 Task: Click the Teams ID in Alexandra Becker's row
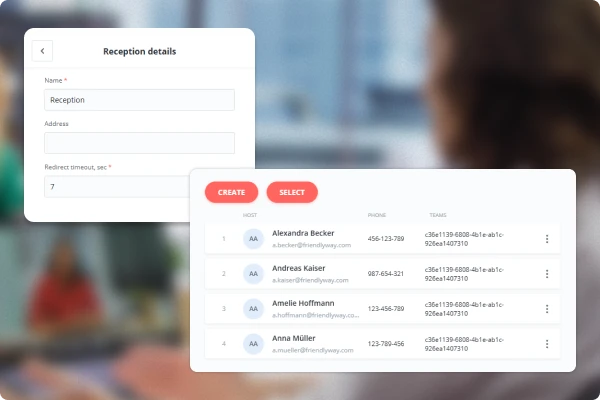[x=464, y=239]
